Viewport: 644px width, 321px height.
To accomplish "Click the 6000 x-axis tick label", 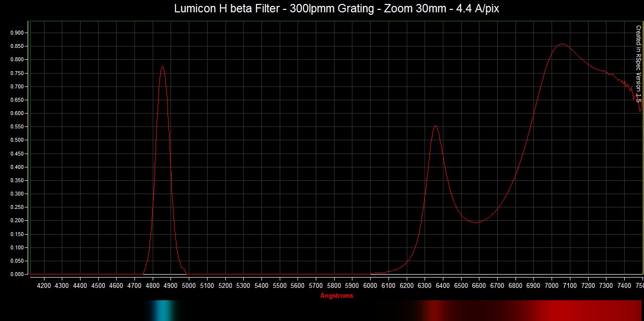I will (370, 285).
